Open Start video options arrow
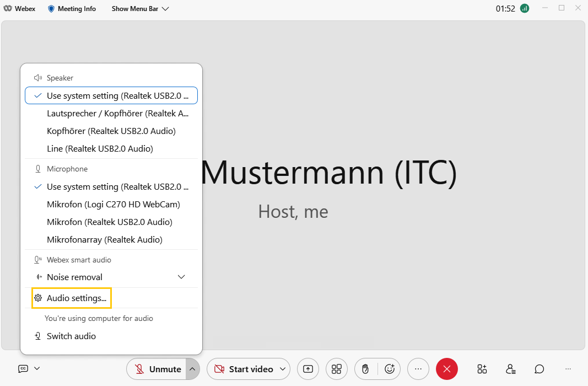The width and height of the screenshot is (588, 386). [x=283, y=369]
